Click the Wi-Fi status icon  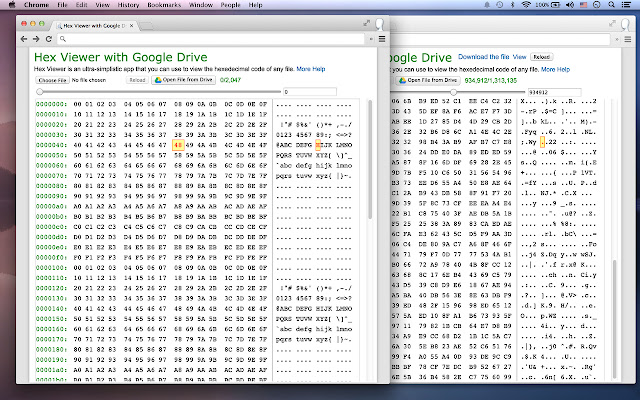pyautogui.click(x=526, y=5)
